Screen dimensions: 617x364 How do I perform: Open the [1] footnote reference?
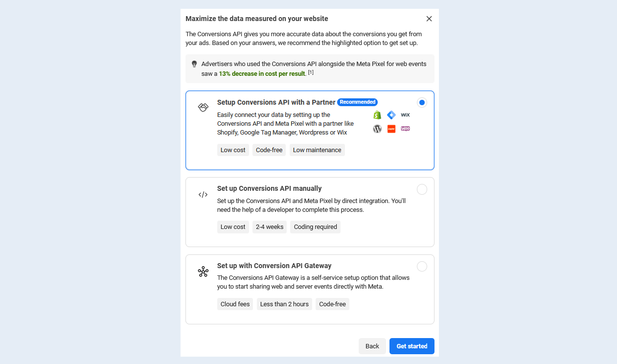pyautogui.click(x=311, y=72)
